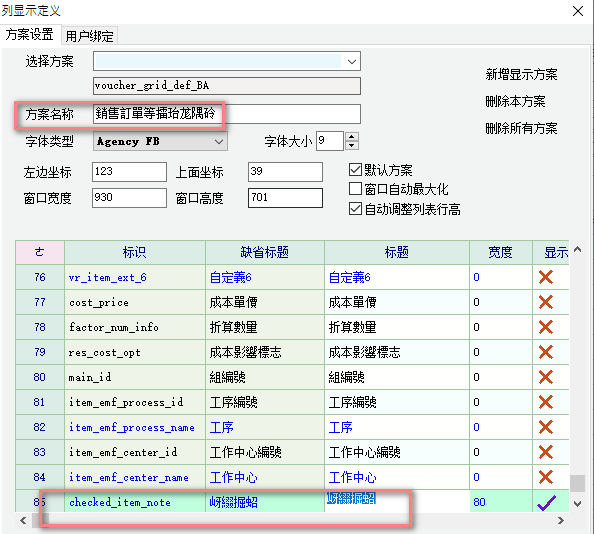Viewport: 594px width, 534px height.
Task: Switch to the 用户绑定 tab
Action: coord(89,36)
